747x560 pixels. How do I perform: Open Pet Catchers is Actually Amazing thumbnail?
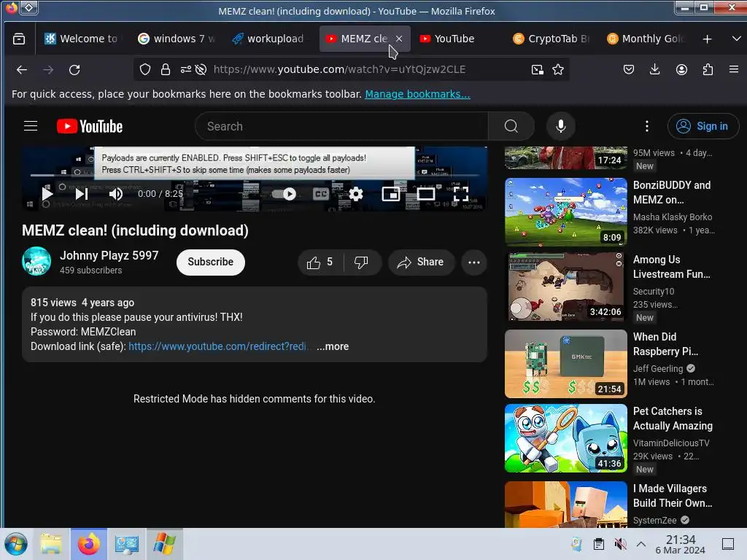[x=566, y=438]
